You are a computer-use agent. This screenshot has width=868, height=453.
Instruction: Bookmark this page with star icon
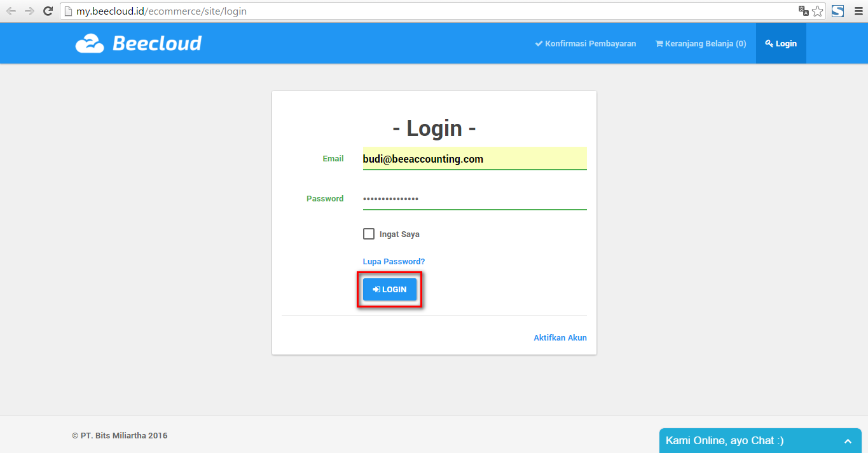tap(818, 11)
